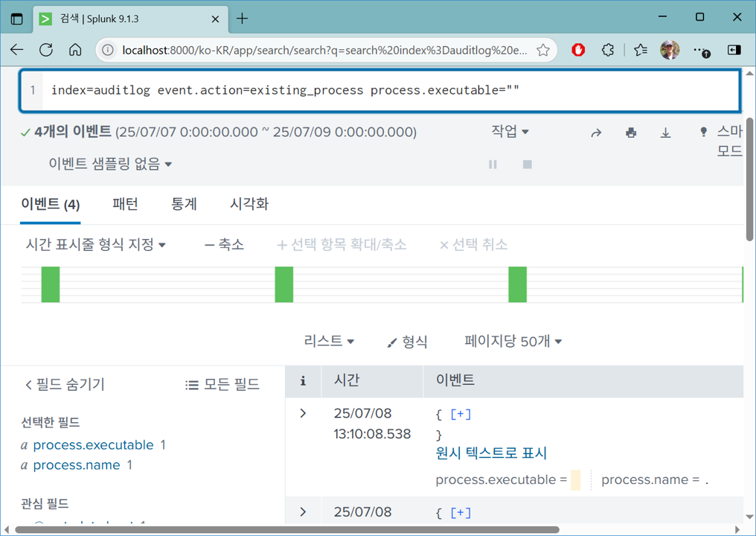Screen dimensions: 756x536
Task: Click the horizontal scrollbar thumb
Action: tap(287, 530)
